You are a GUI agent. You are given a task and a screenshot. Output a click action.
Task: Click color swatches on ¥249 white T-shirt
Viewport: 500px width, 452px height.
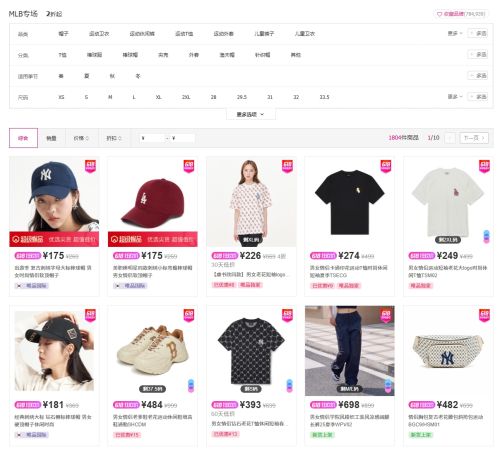tap(486, 236)
